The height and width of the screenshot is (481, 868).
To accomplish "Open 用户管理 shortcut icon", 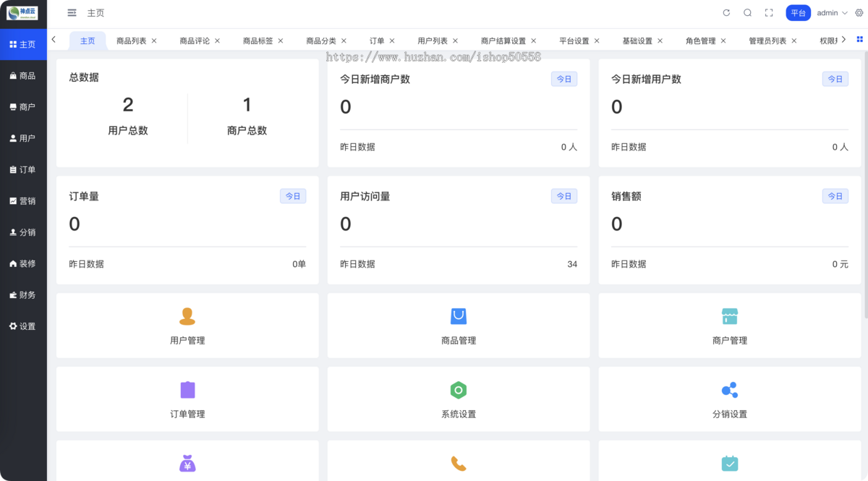I will (187, 316).
